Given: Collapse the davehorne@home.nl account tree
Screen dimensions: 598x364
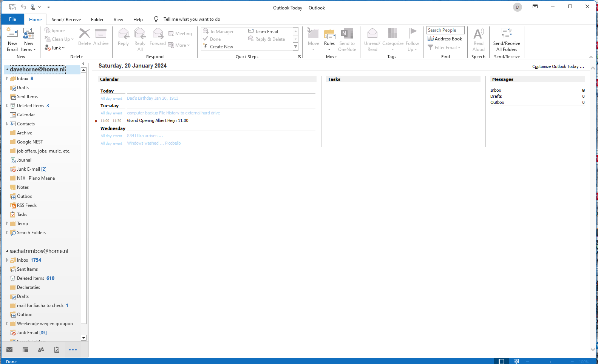Looking at the screenshot, I should pos(7,69).
